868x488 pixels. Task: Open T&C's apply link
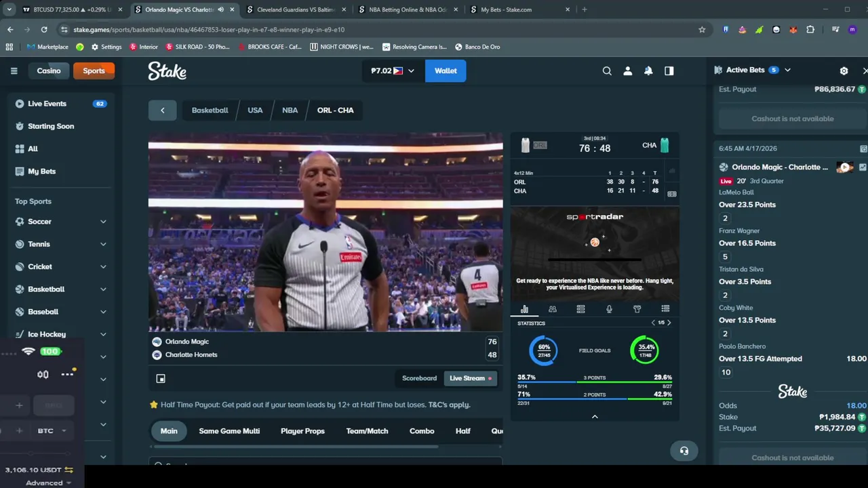pos(449,405)
